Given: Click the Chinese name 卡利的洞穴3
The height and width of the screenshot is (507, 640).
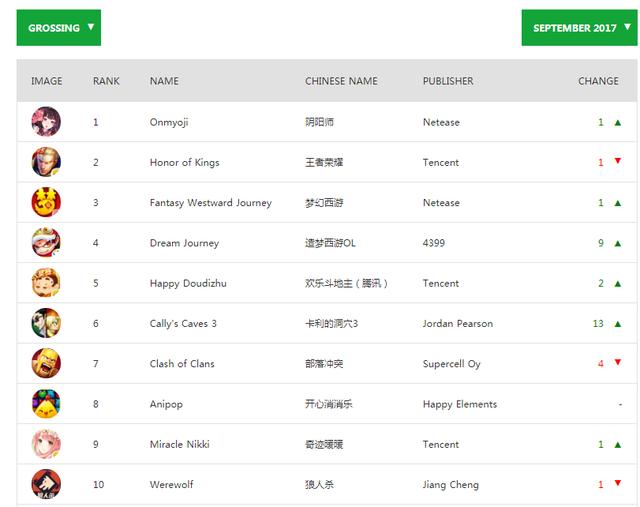Looking at the screenshot, I should point(331,323).
